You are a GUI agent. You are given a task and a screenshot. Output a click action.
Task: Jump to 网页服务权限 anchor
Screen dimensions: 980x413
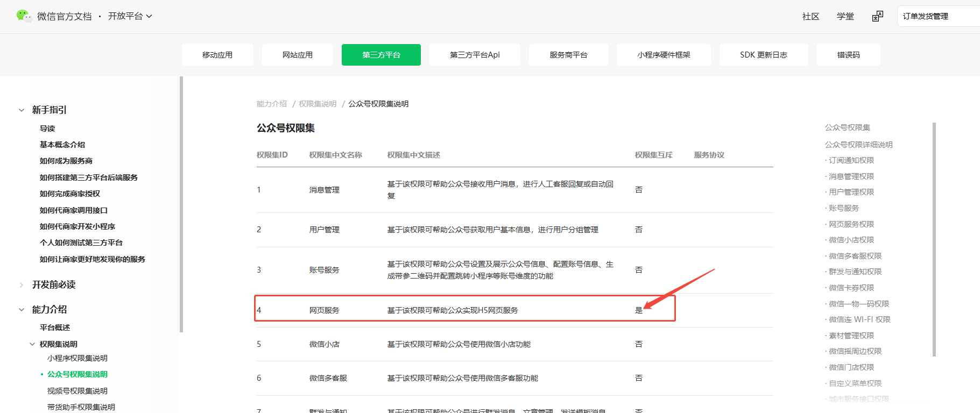[851, 224]
